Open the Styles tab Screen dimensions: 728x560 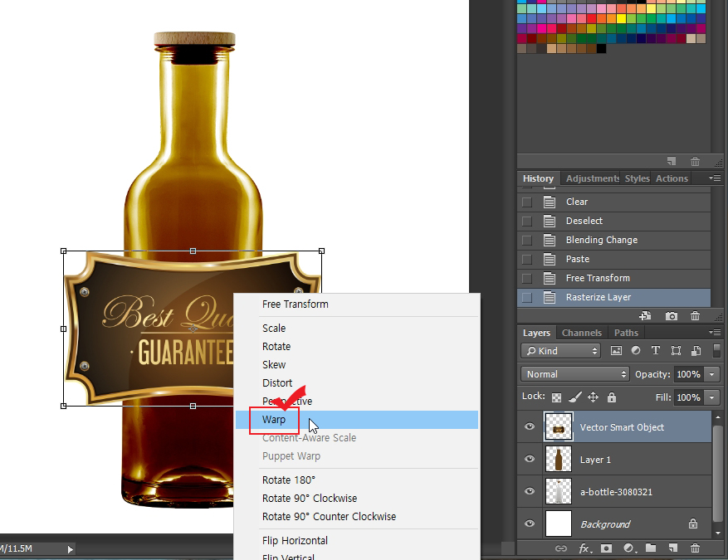click(x=637, y=178)
